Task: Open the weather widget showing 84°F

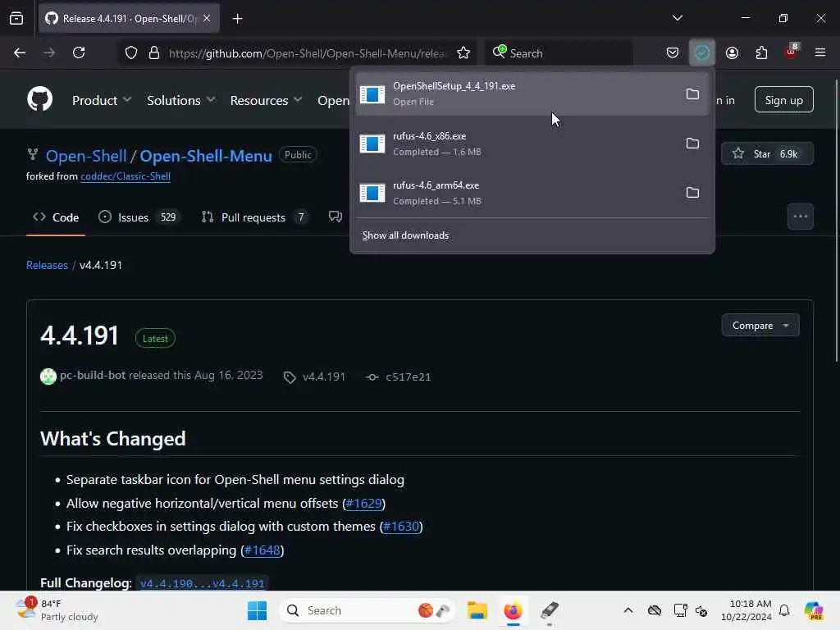Action: 57,610
